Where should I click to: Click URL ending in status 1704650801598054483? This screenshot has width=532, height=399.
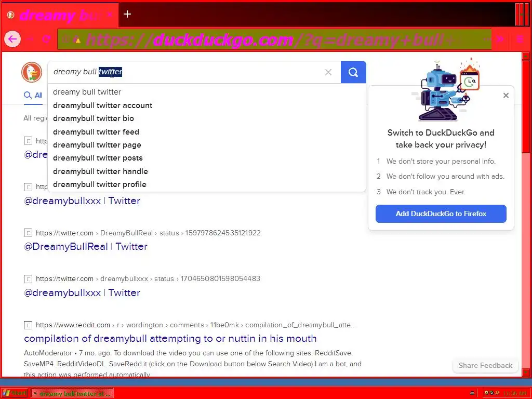pyautogui.click(x=148, y=279)
